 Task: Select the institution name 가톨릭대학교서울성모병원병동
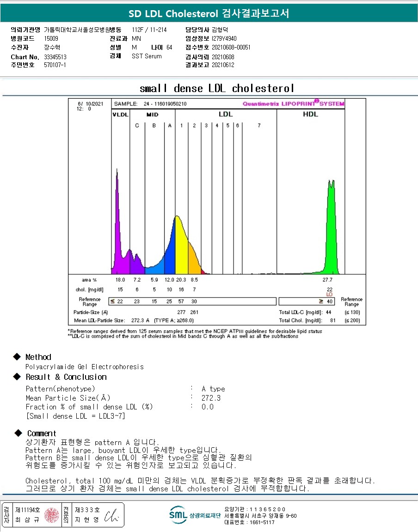tap(82, 30)
